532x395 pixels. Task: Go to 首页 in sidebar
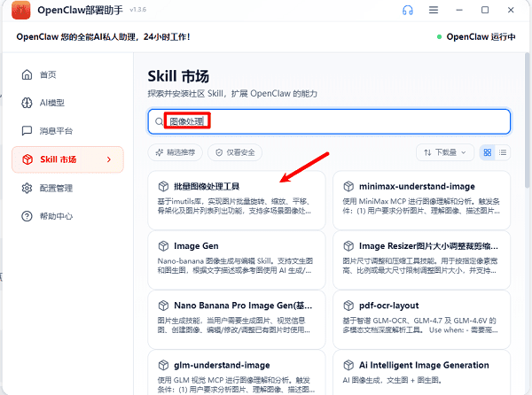coord(67,74)
